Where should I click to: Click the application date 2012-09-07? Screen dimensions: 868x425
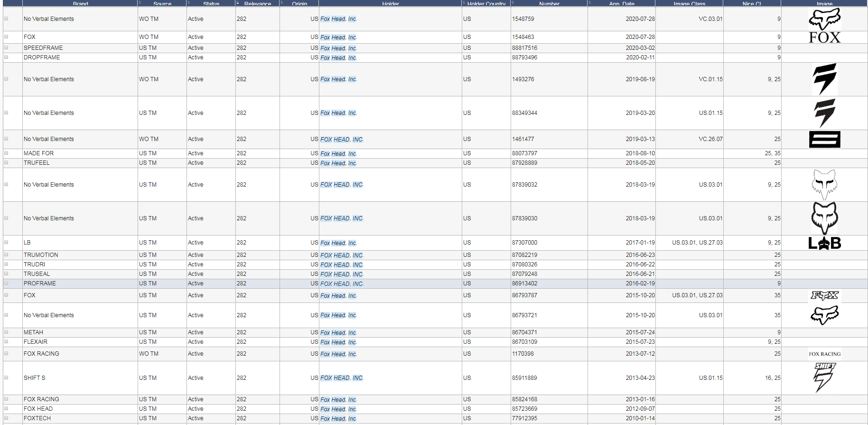(x=640, y=409)
